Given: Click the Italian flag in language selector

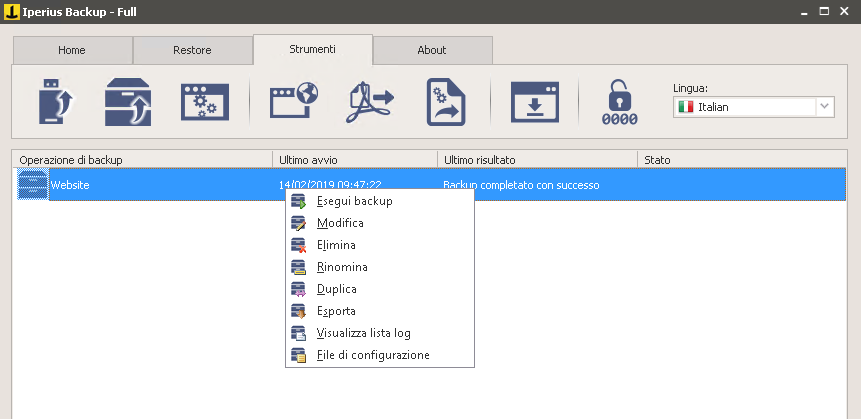Looking at the screenshot, I should [x=685, y=107].
